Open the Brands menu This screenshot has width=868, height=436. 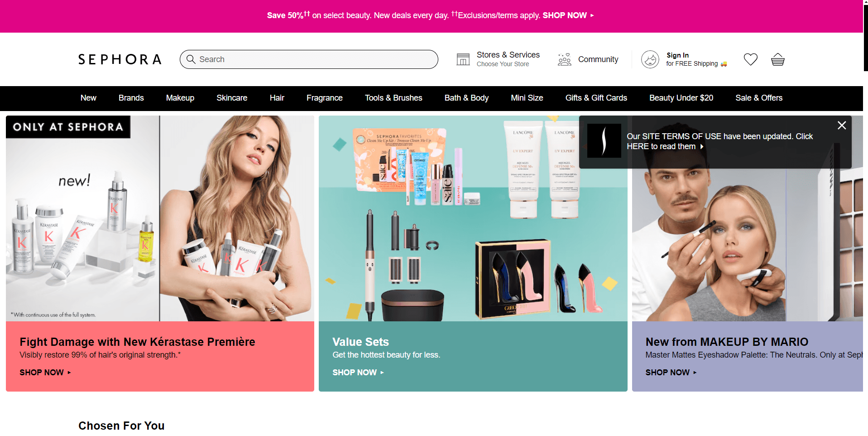(131, 98)
